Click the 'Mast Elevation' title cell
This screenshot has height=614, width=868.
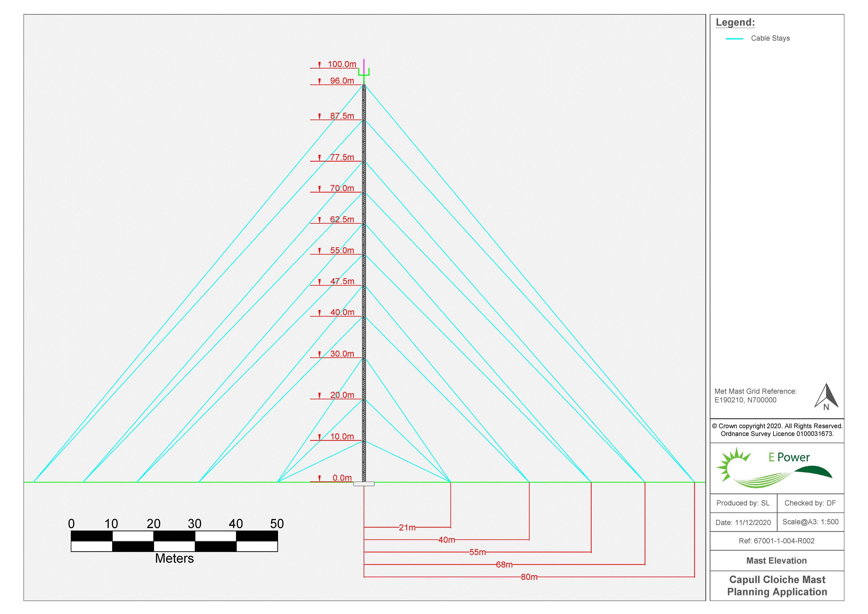click(x=777, y=561)
